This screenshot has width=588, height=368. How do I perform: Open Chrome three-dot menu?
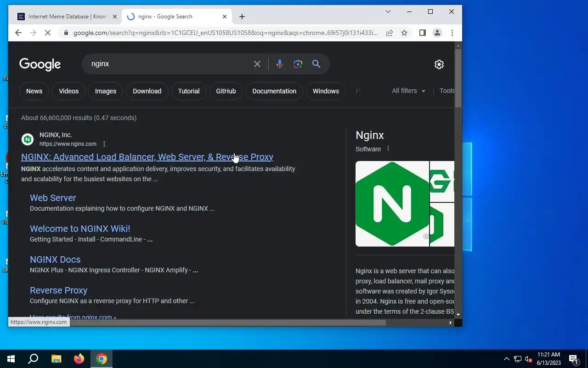click(x=452, y=33)
